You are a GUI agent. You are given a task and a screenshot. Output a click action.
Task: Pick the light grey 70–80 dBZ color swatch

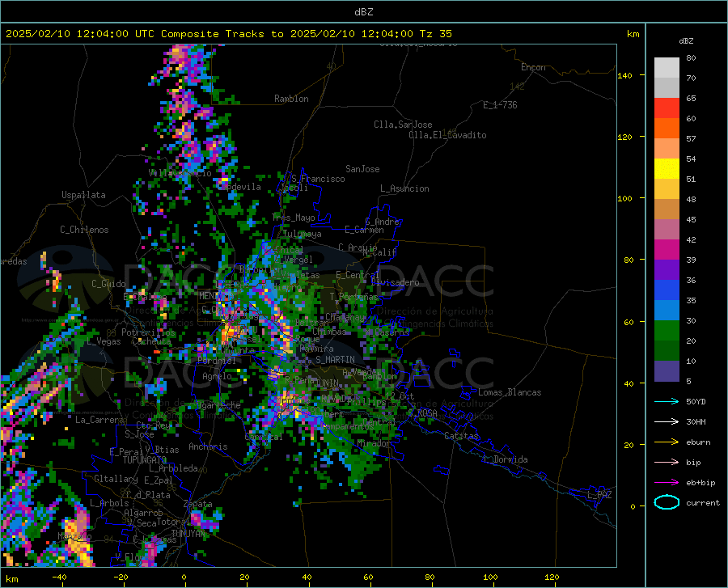pyautogui.click(x=667, y=68)
